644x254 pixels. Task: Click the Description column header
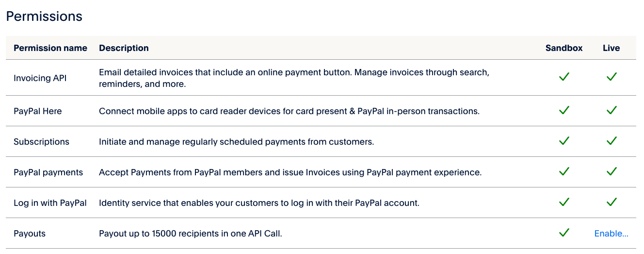coord(124,48)
